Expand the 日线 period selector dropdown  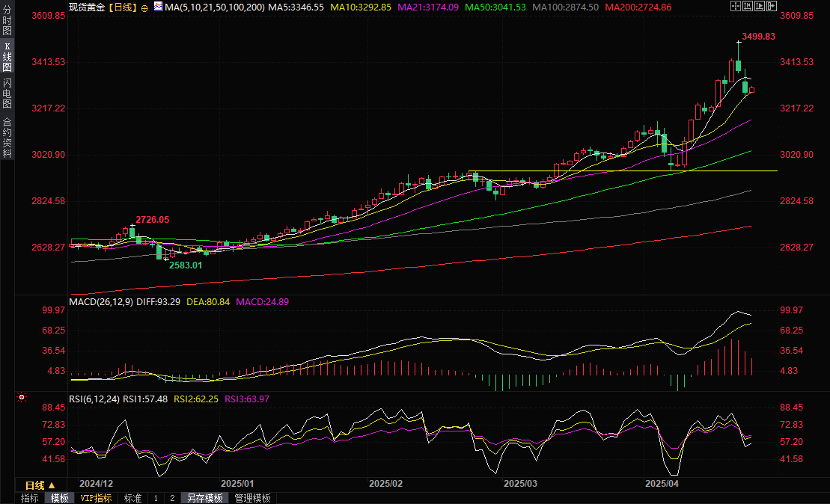(35, 485)
